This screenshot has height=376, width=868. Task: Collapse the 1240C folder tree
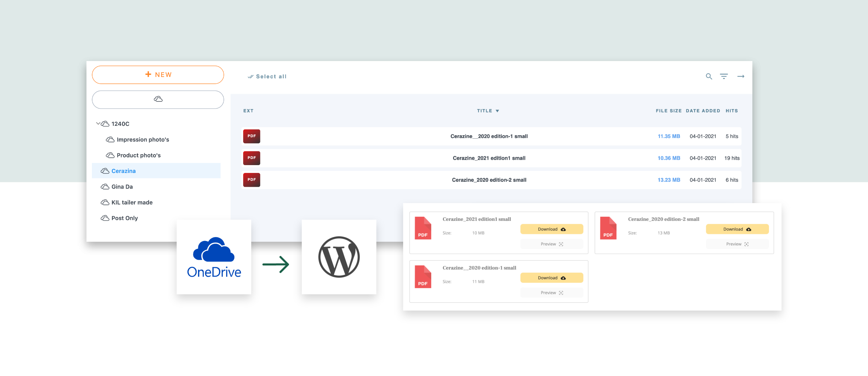(98, 123)
